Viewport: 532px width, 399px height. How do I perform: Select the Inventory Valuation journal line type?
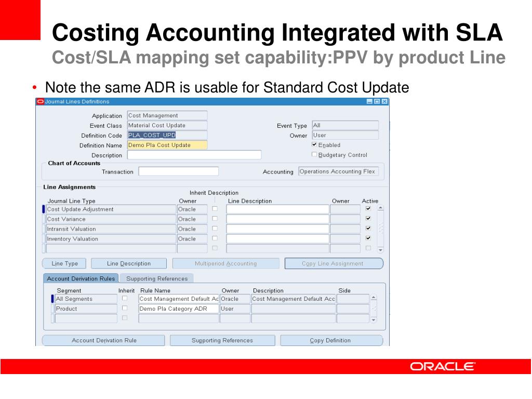(111, 239)
